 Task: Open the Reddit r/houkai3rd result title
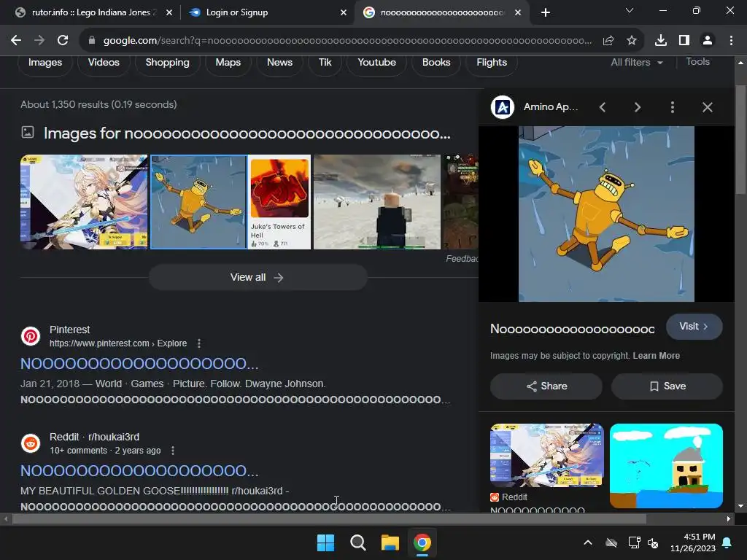[x=139, y=471]
